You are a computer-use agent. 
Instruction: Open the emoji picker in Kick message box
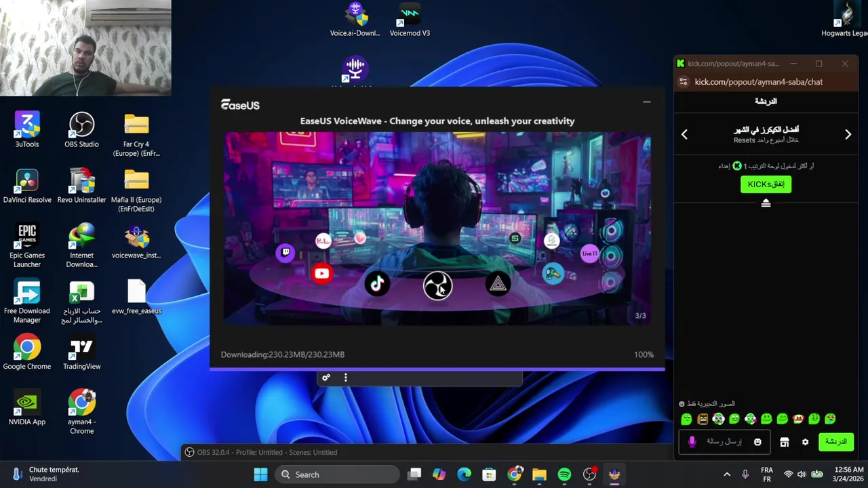pos(757,442)
